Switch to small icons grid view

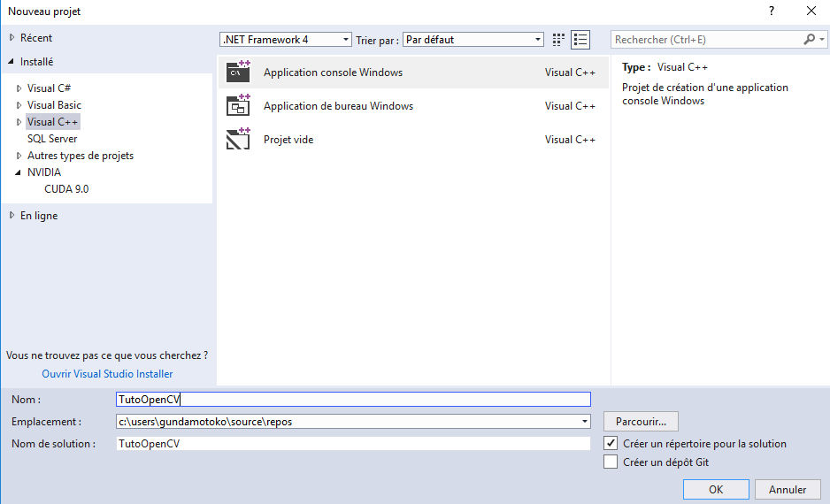pyautogui.click(x=558, y=40)
